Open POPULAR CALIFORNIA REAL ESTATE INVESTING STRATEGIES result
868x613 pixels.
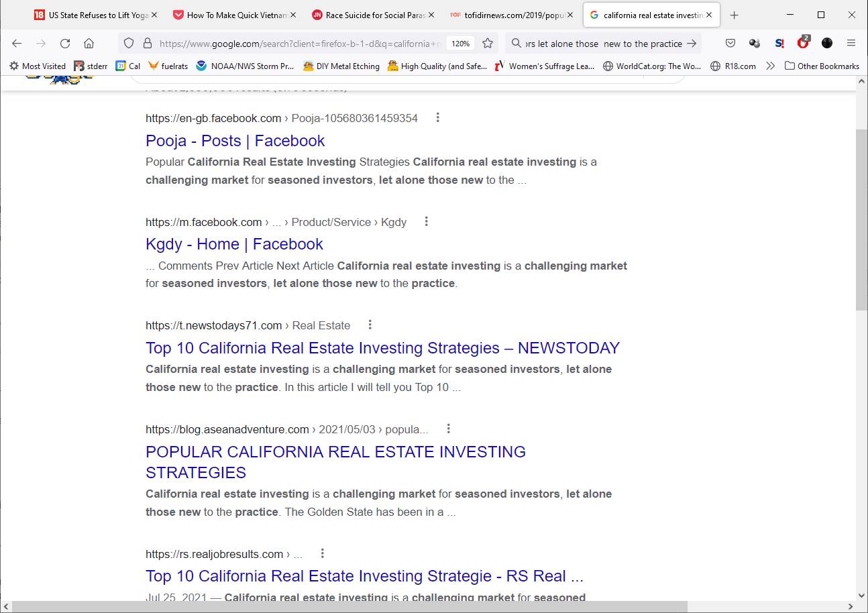(x=335, y=462)
